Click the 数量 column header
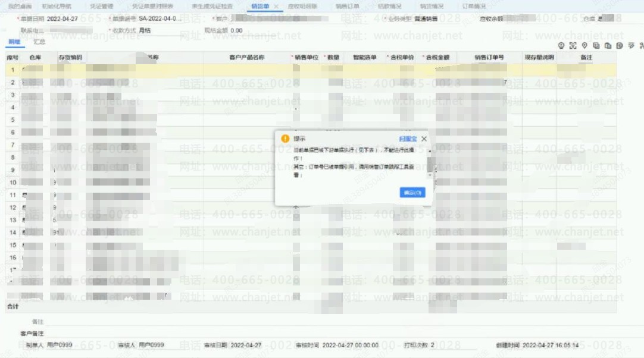 pyautogui.click(x=333, y=58)
